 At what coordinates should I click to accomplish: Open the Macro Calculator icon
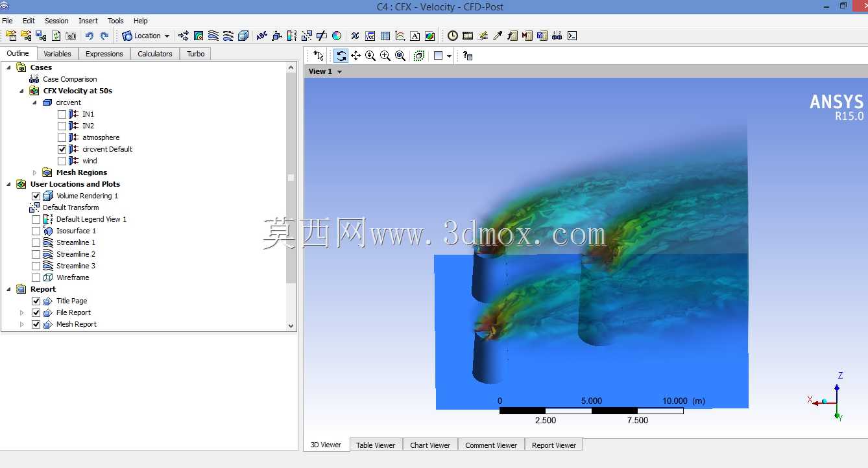527,36
